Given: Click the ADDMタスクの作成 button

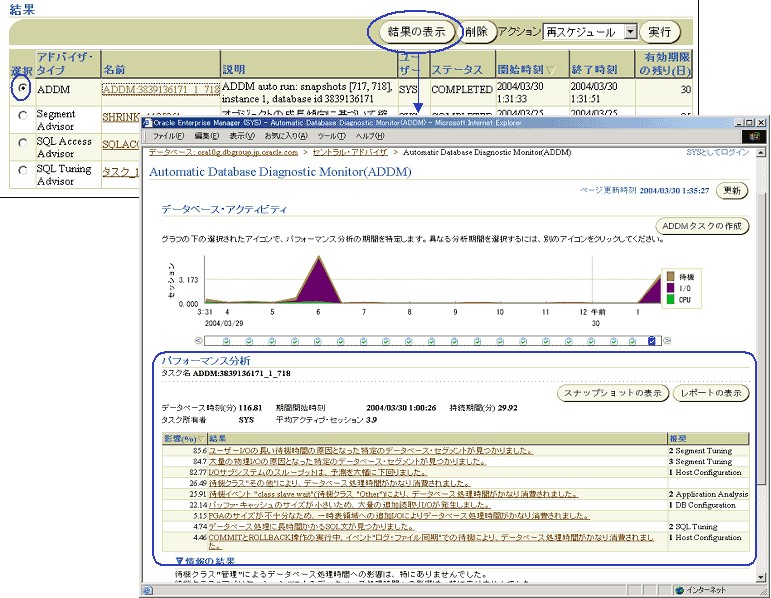Looking at the screenshot, I should 704,226.
